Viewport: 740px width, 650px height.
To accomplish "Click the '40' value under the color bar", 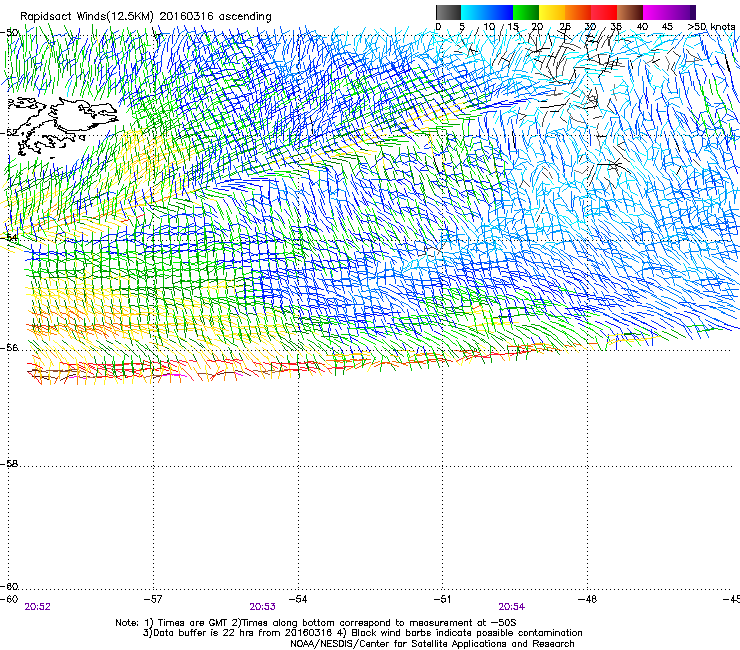I will 642,27.
